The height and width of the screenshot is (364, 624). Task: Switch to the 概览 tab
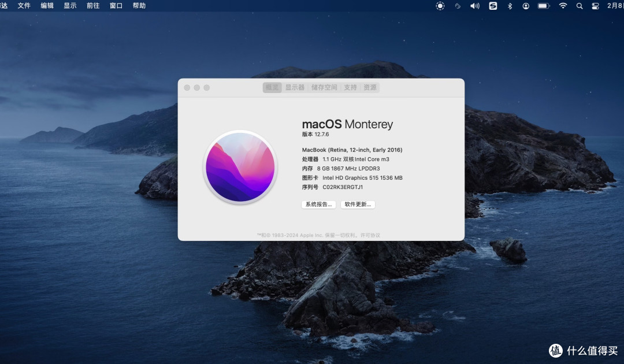pyautogui.click(x=272, y=87)
